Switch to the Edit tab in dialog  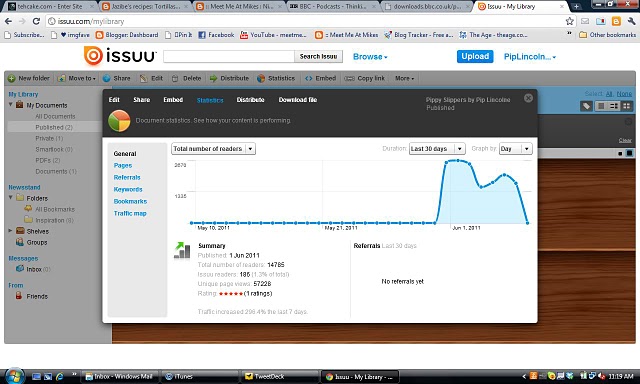pyautogui.click(x=114, y=100)
